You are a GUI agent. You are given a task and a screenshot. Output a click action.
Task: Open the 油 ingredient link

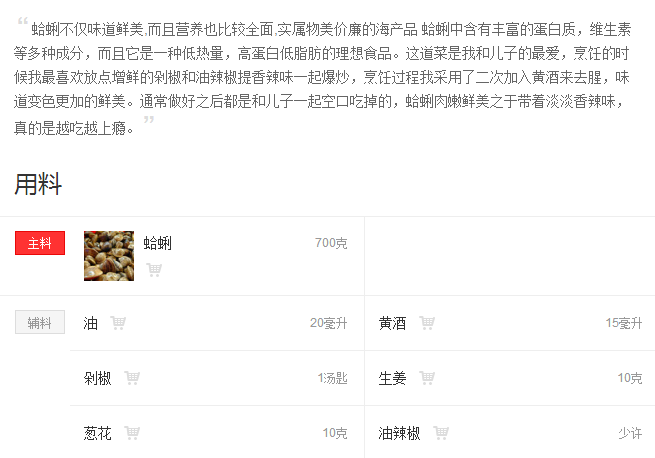(x=91, y=323)
